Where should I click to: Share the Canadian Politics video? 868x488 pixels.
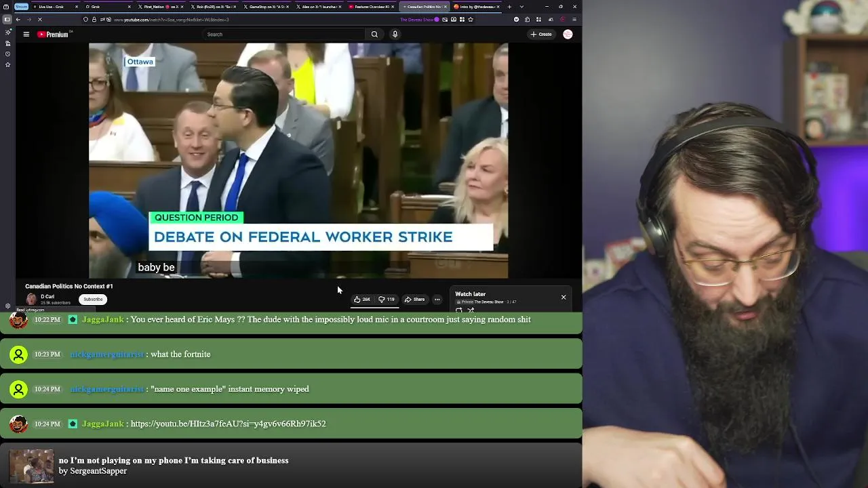coord(414,299)
